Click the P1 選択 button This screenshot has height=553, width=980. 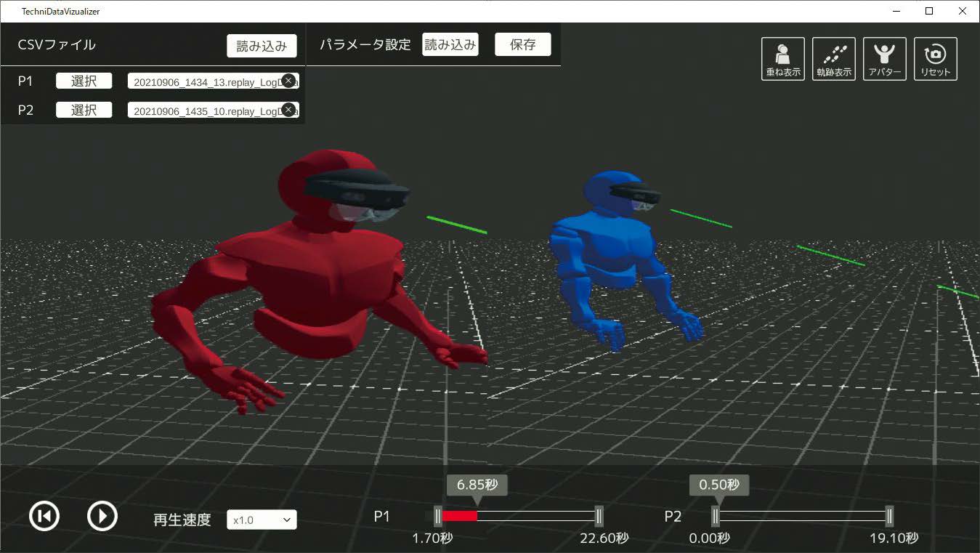tap(84, 81)
